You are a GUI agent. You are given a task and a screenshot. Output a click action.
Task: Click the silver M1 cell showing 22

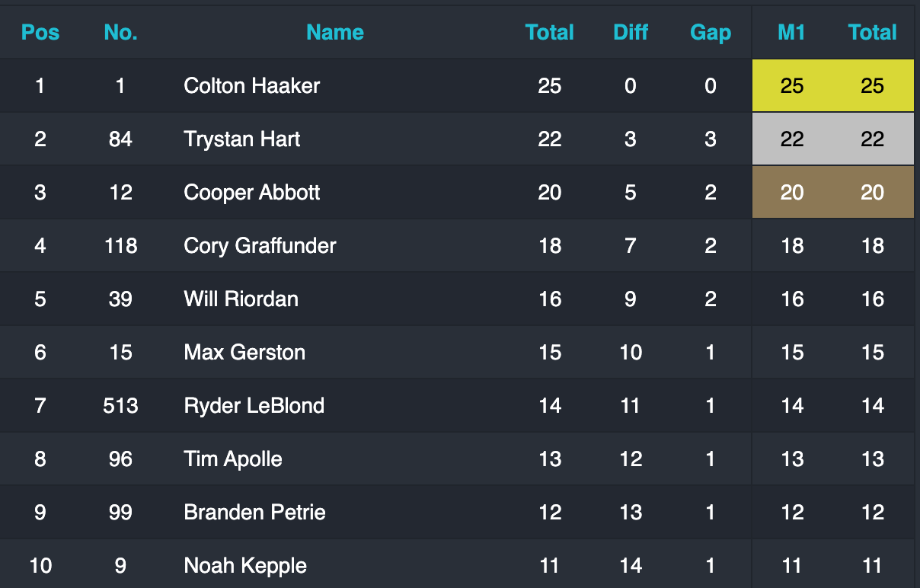click(792, 139)
